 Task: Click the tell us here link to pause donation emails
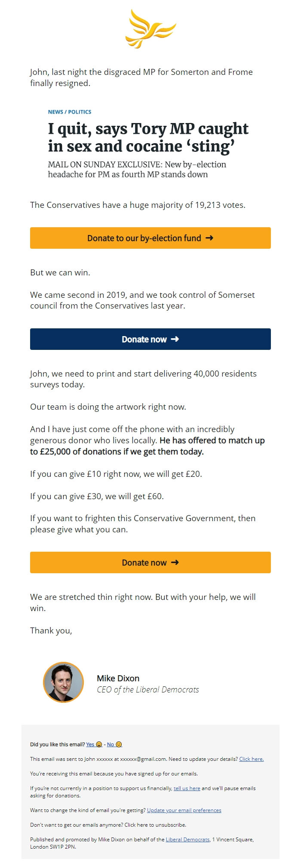tap(187, 789)
